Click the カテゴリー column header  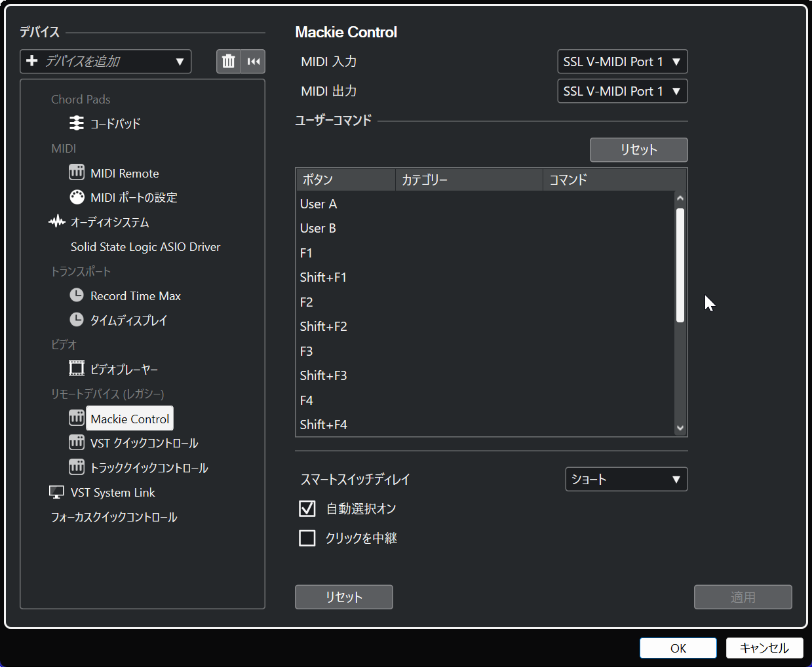469,180
